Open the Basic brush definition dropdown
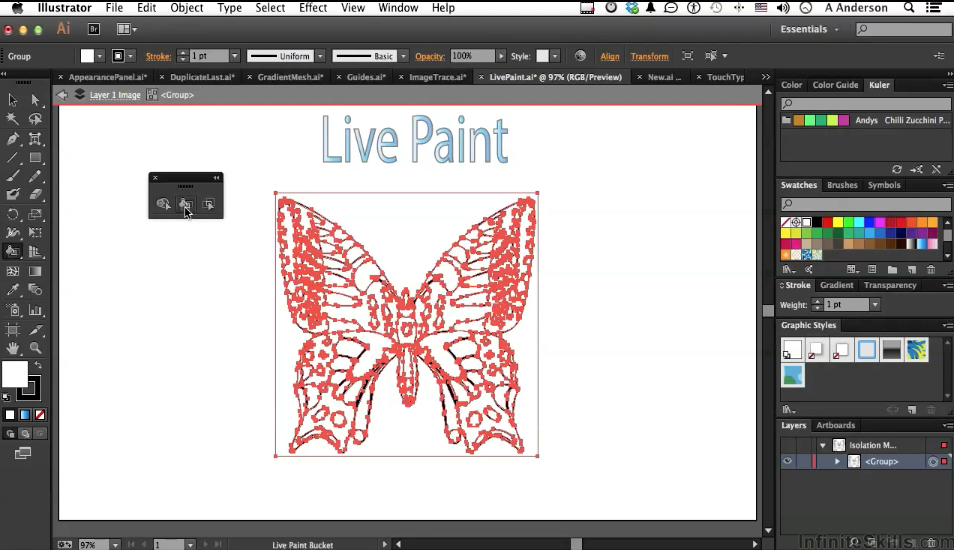Image resolution: width=954 pixels, height=550 pixels. pos(403,56)
